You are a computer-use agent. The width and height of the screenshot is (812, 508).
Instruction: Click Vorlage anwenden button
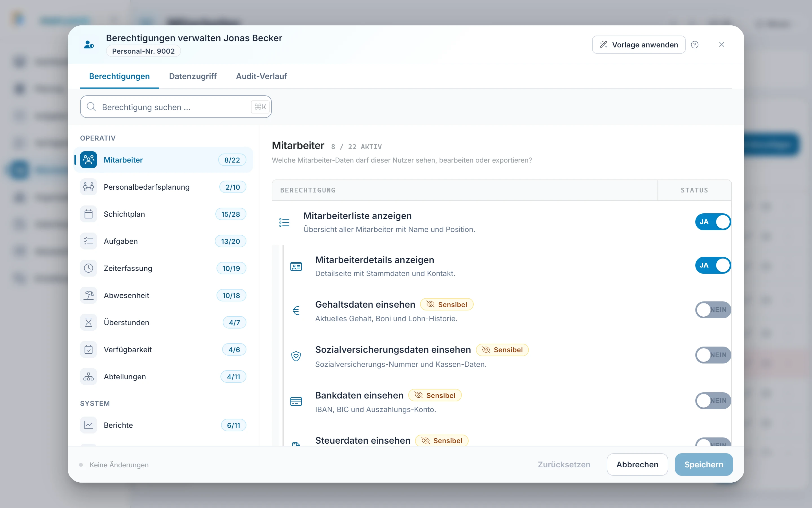tap(639, 45)
